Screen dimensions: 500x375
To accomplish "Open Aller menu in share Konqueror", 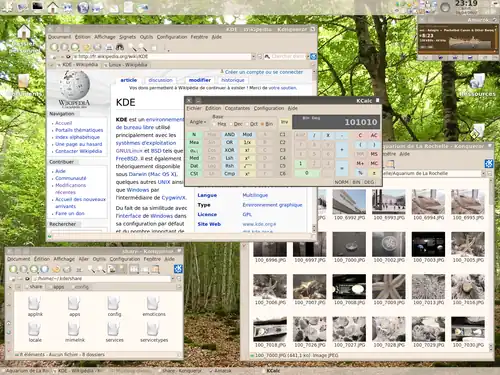I will point(84,259).
